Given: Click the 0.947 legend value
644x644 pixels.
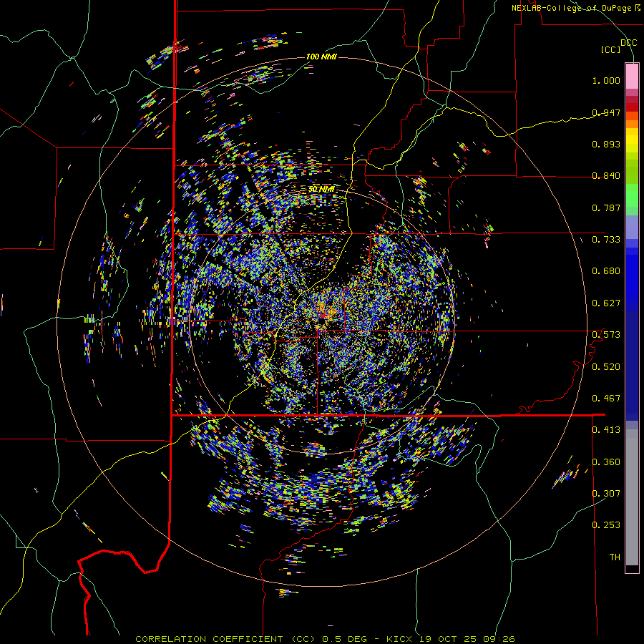Looking at the screenshot, I should (x=606, y=112).
